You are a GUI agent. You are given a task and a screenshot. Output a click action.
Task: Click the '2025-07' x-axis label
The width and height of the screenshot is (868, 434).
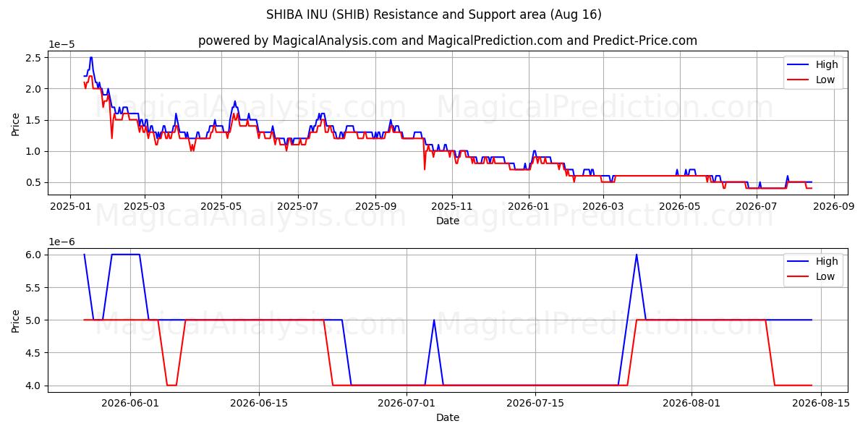pyautogui.click(x=298, y=206)
